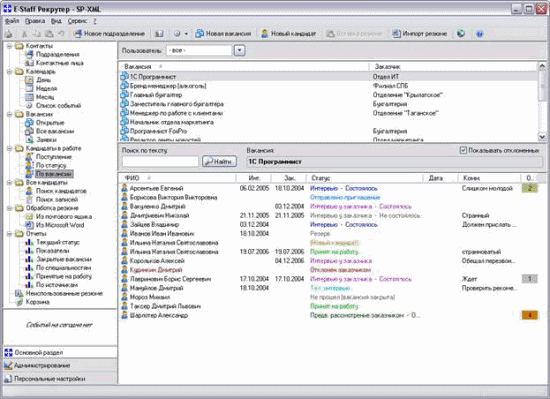Switch to Основной раздел section
The image size is (550, 399).
coord(60,352)
